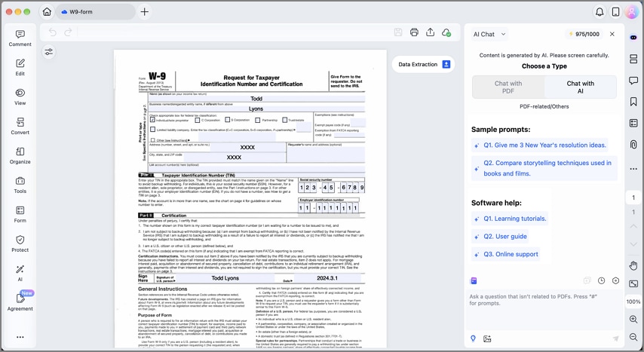
Task: Open the Convert tool
Action: click(x=20, y=127)
